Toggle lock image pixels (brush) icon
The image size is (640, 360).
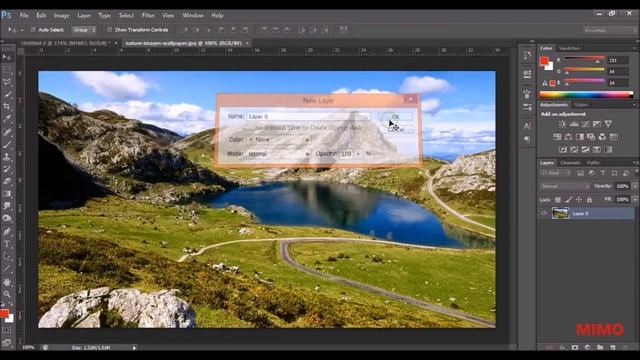click(568, 200)
